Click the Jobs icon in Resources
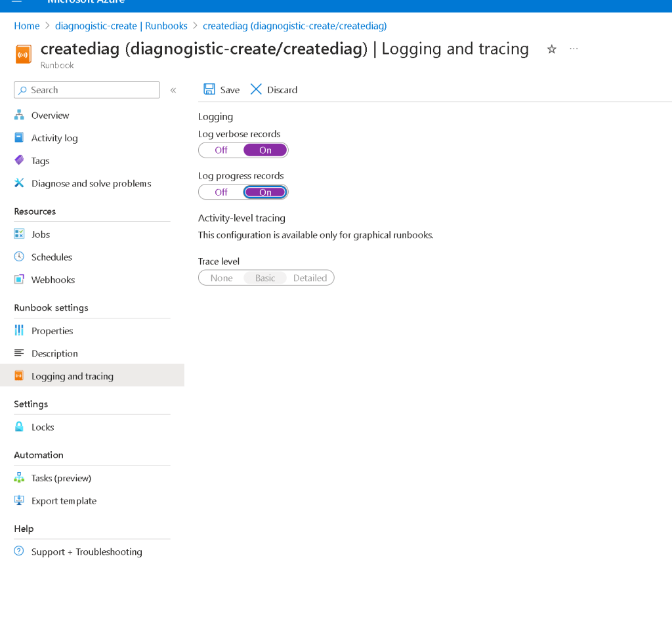Screen dimensions: 672x631 (x=19, y=234)
